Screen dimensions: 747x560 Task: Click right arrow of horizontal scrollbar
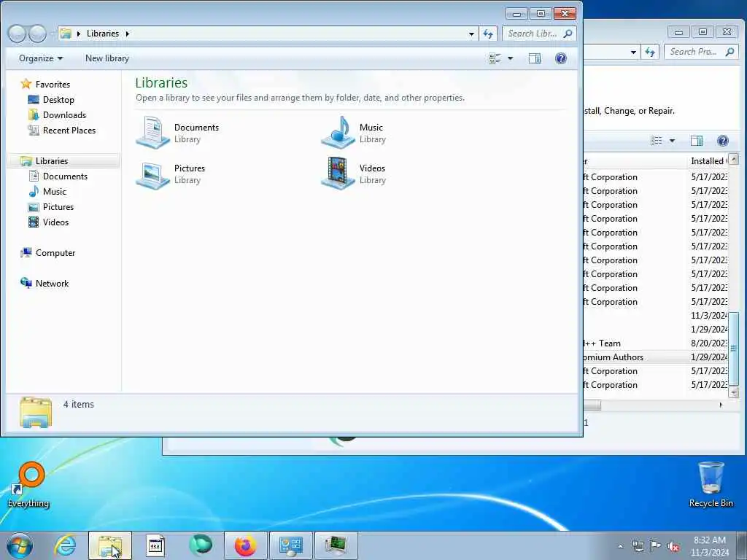pyautogui.click(x=721, y=405)
